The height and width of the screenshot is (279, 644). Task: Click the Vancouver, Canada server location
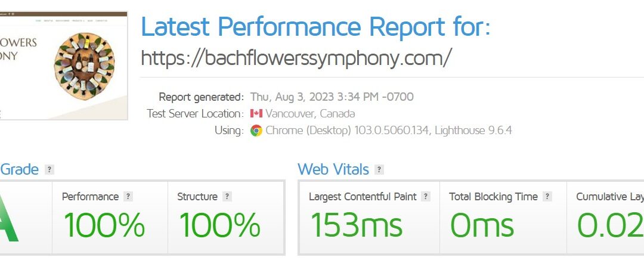310,113
